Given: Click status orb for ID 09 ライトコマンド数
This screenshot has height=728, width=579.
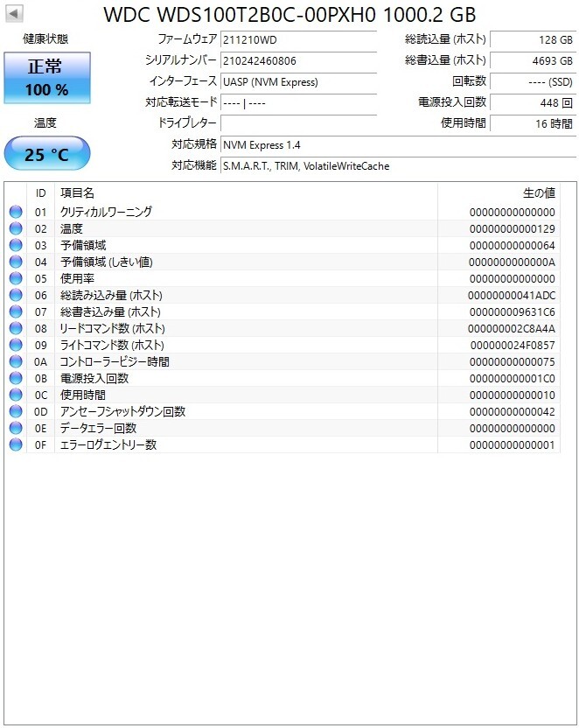Looking at the screenshot, I should point(16,345).
